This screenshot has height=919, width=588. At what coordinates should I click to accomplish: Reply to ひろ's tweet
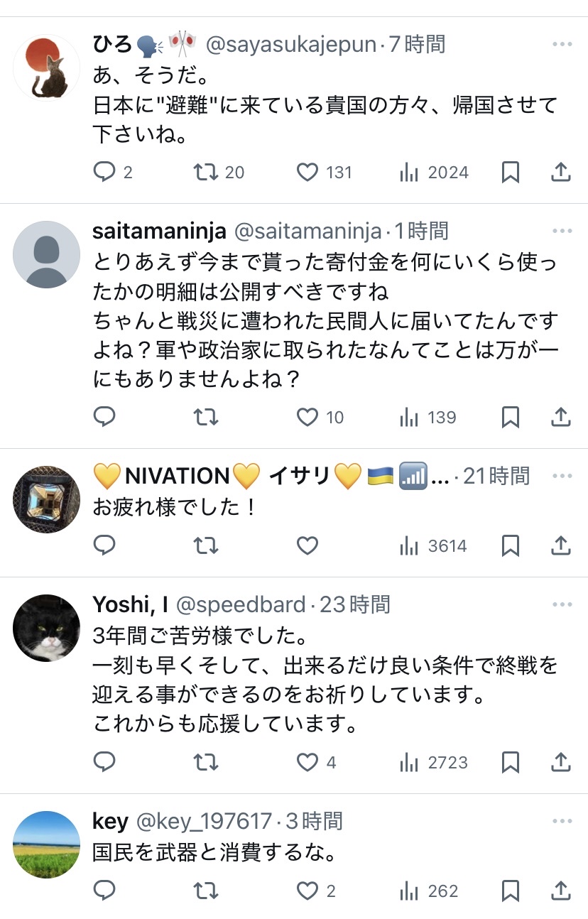(x=104, y=172)
